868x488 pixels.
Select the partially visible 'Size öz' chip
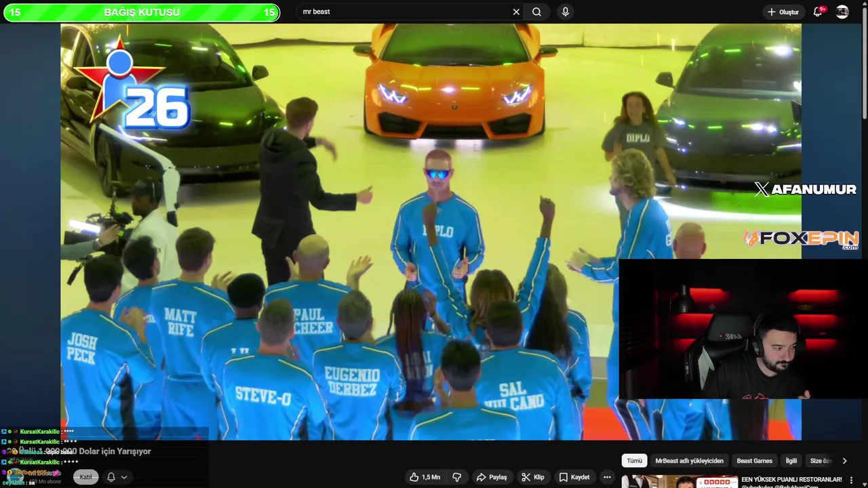click(820, 461)
